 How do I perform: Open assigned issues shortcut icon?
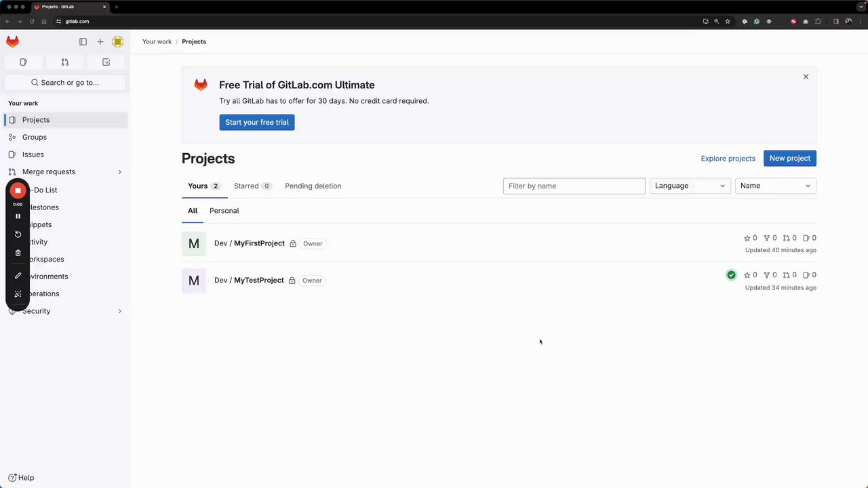(24, 62)
